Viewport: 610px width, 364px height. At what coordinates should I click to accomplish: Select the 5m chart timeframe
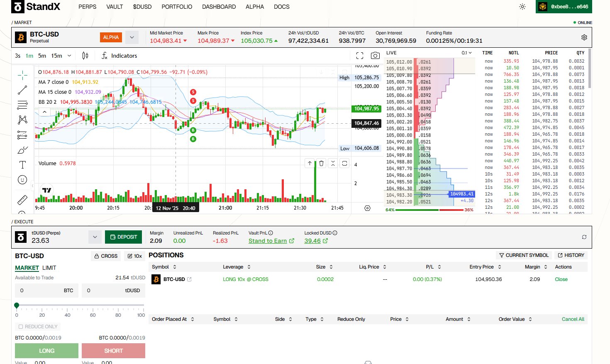pos(42,56)
